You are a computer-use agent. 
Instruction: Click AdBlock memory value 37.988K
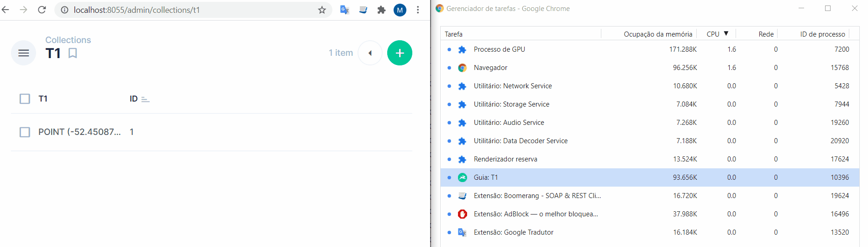685,214
